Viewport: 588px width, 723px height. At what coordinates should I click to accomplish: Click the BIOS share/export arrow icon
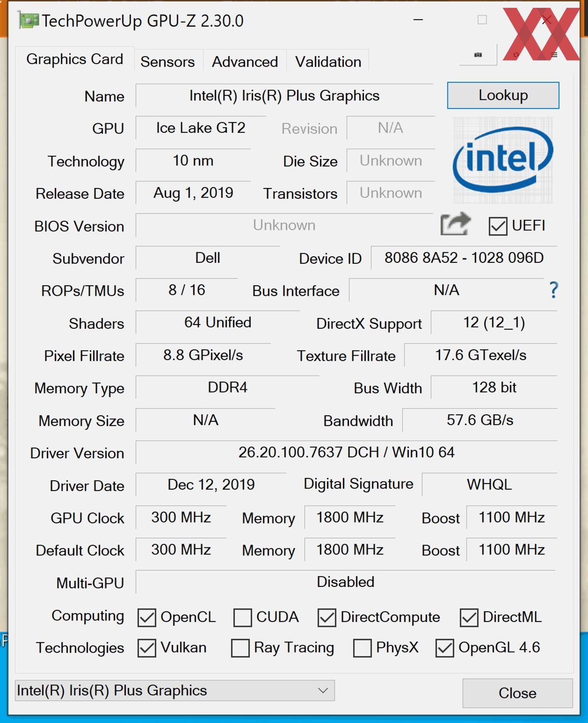click(x=455, y=224)
